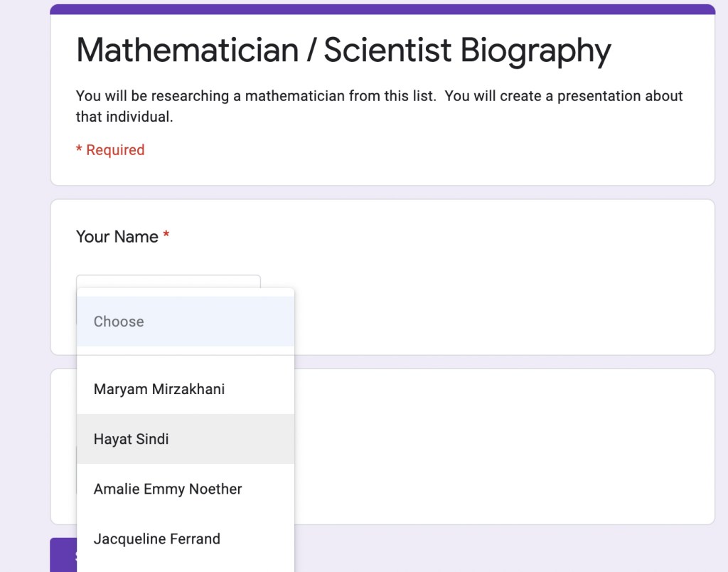Screen dimensions: 728x572
Task: Reset selection with the Choose placeholder
Action: [x=119, y=322]
